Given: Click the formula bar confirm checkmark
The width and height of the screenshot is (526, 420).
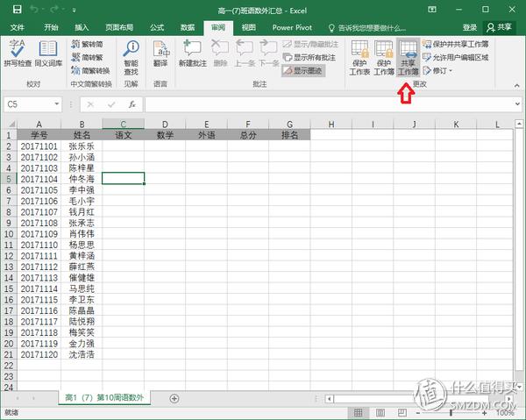Looking at the screenshot, I should pyautogui.click(x=111, y=104).
